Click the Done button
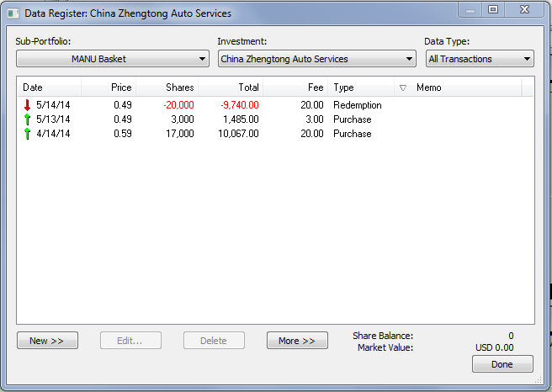 click(502, 364)
